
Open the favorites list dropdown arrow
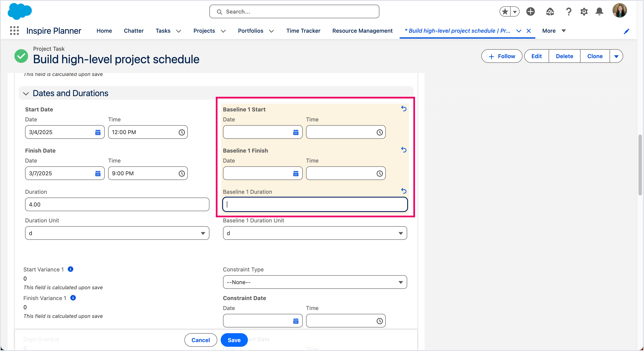coord(515,11)
